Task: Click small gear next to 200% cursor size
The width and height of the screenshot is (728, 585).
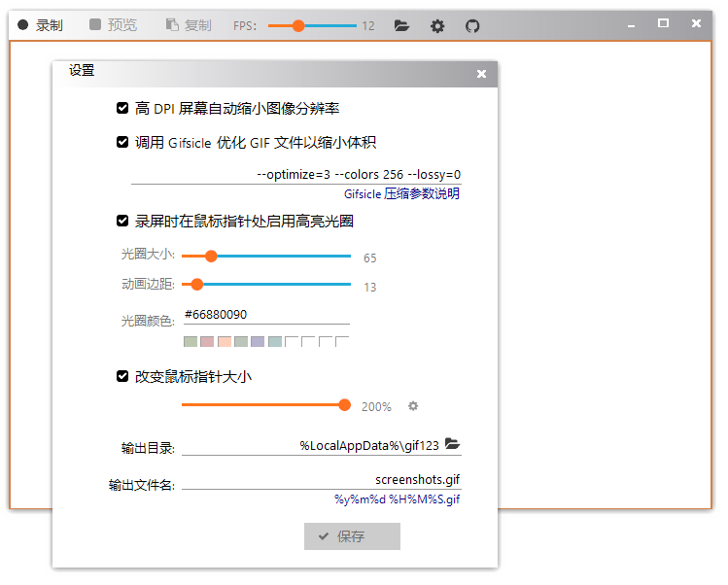Action: pos(413,406)
